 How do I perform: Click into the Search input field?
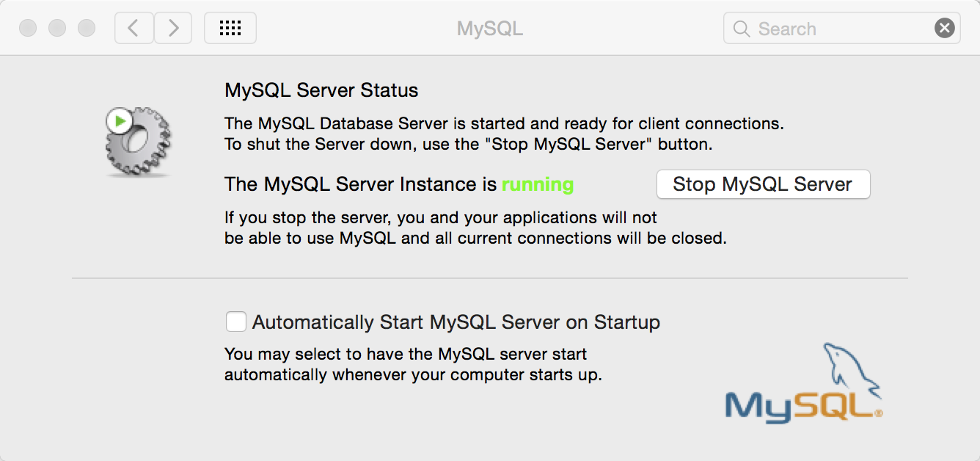click(x=842, y=29)
